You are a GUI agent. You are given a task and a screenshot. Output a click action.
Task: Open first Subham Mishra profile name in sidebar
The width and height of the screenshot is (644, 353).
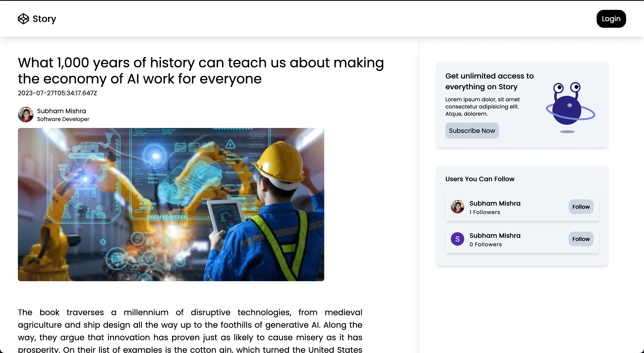495,203
